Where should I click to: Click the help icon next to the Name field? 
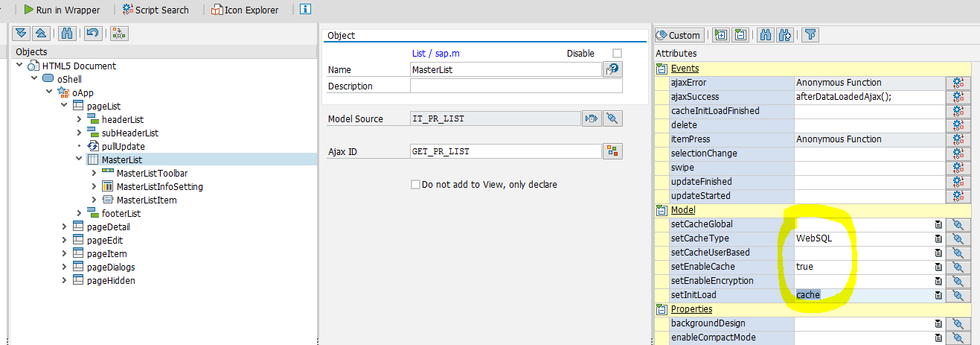[x=612, y=69]
